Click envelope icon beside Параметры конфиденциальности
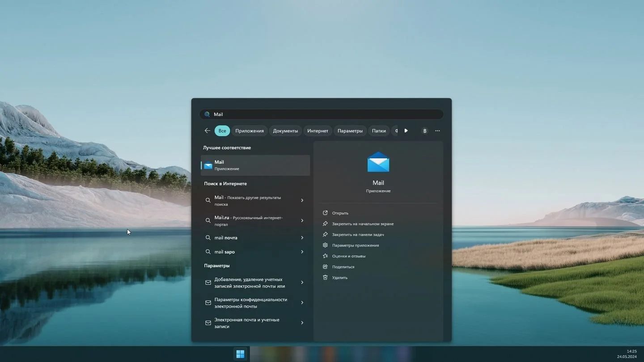Screen dimensions: 644x362 click(208, 303)
